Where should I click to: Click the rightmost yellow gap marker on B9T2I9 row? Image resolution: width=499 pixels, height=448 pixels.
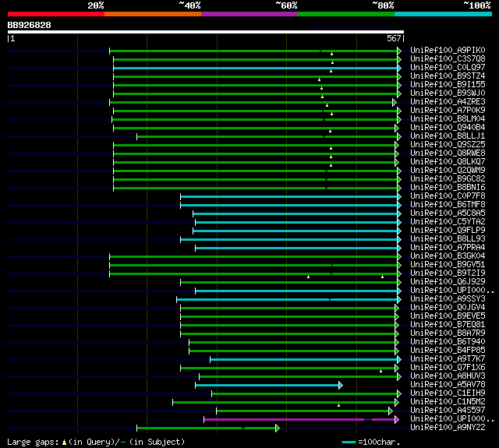tap(382, 277)
